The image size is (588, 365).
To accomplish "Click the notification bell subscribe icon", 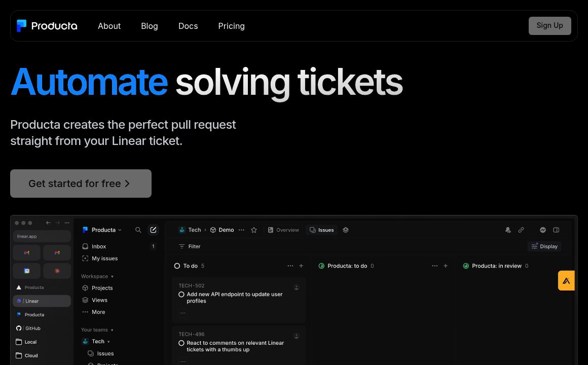I will coord(508,230).
